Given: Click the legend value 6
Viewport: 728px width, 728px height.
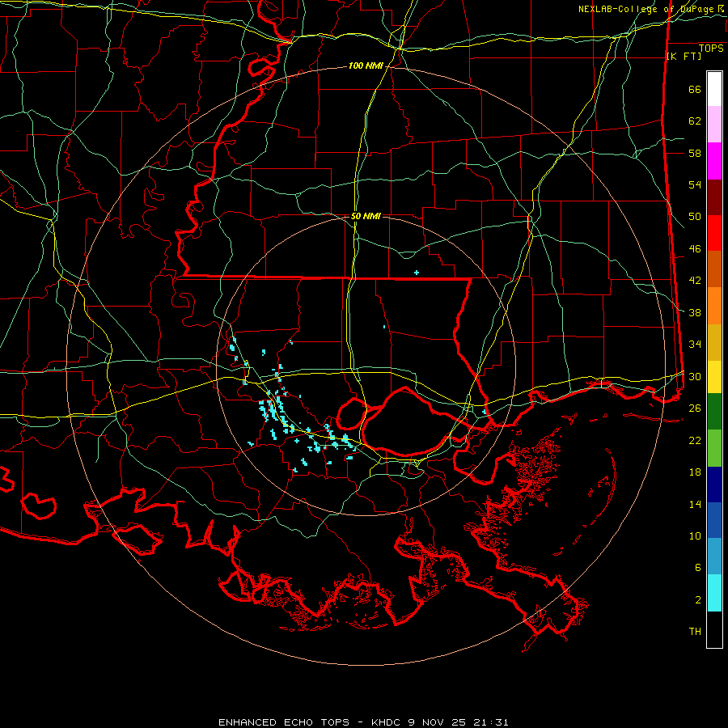Looking at the screenshot, I should click(698, 568).
